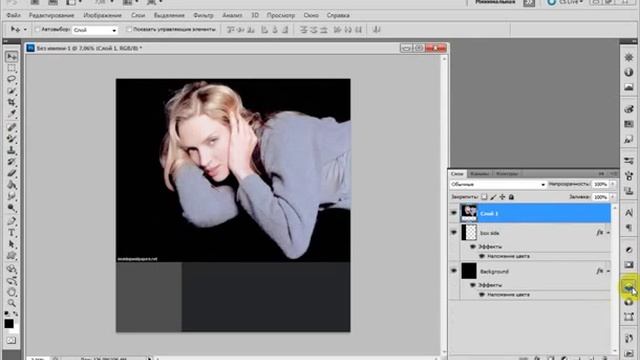The image size is (640, 360).
Task: Toggle Наложение цвета eye under box side
Action: point(482,256)
